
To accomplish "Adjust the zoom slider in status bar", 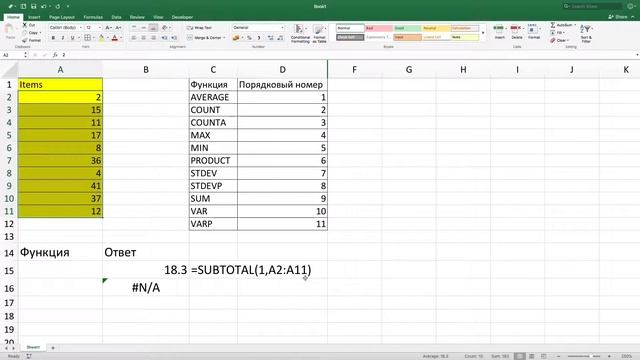I will point(584,356).
